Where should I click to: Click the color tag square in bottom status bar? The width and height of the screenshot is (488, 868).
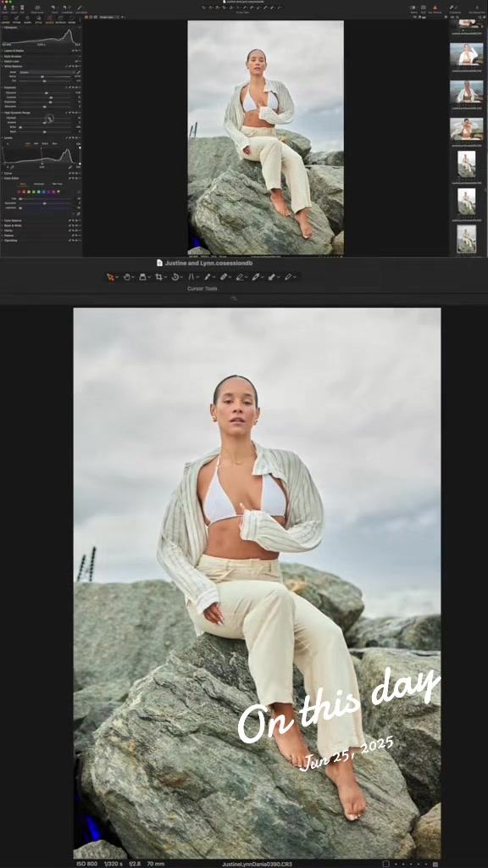[x=386, y=864]
